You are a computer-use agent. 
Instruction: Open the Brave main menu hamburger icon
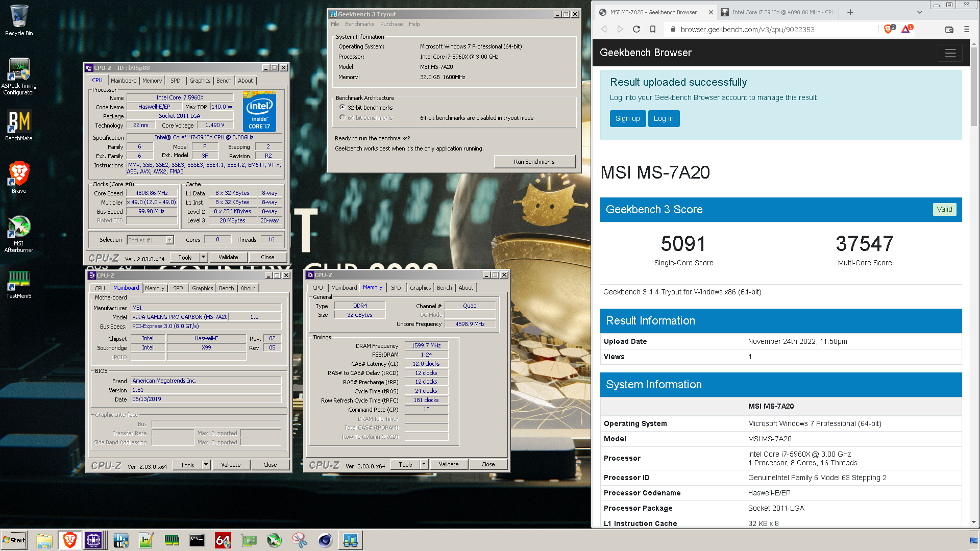click(x=967, y=30)
